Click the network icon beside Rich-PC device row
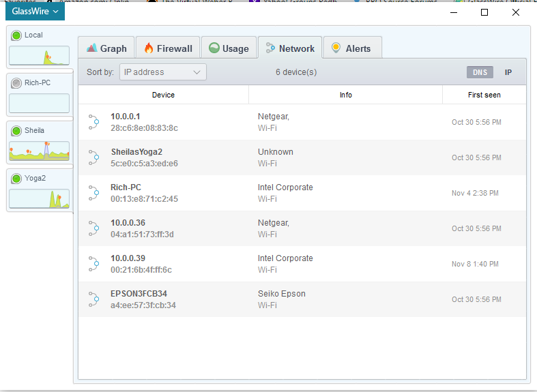537x392 pixels. tap(93, 193)
